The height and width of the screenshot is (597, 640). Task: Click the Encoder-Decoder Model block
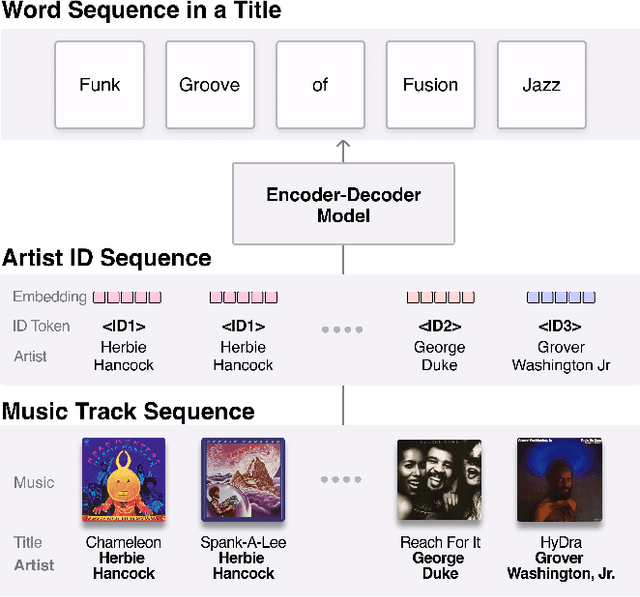coord(343,205)
